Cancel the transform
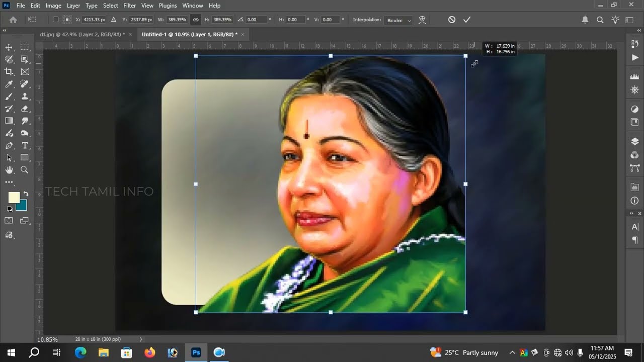 point(452,20)
